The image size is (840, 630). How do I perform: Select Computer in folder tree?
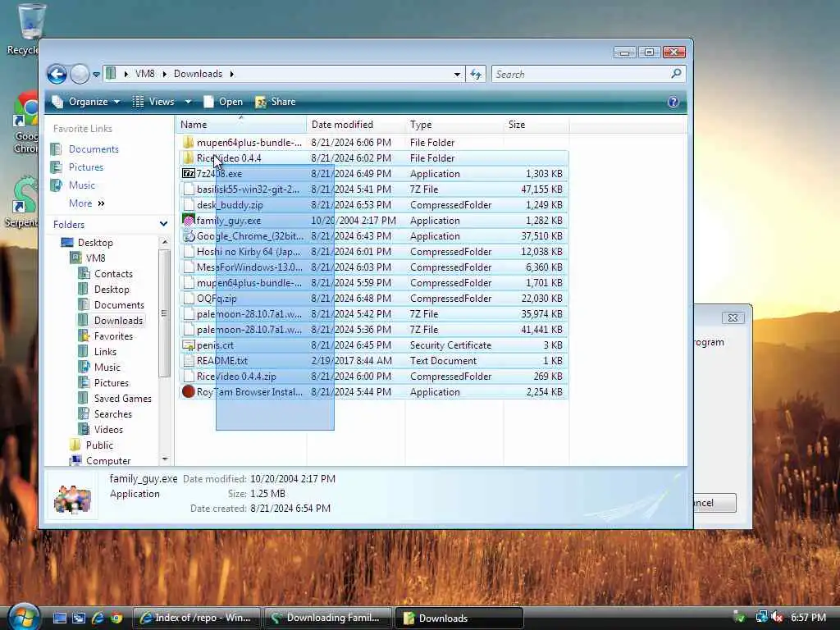(x=101, y=461)
